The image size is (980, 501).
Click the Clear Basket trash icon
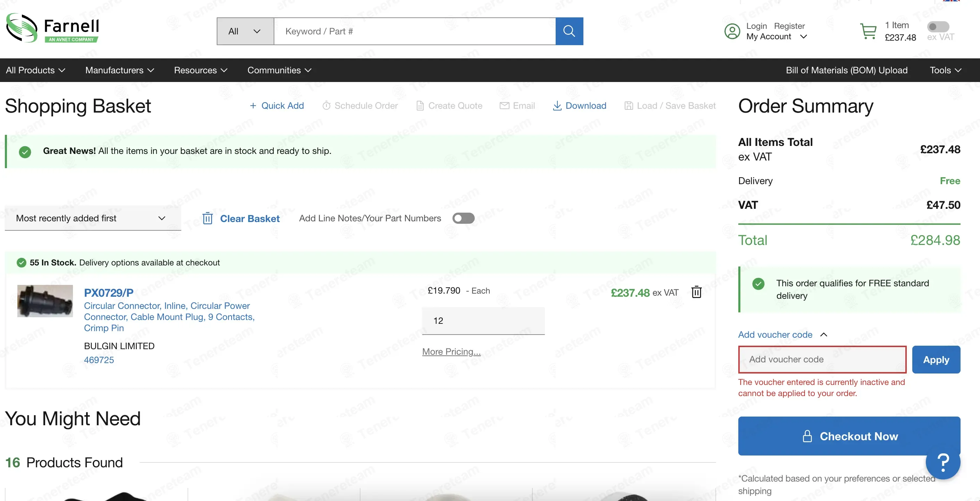pos(207,219)
